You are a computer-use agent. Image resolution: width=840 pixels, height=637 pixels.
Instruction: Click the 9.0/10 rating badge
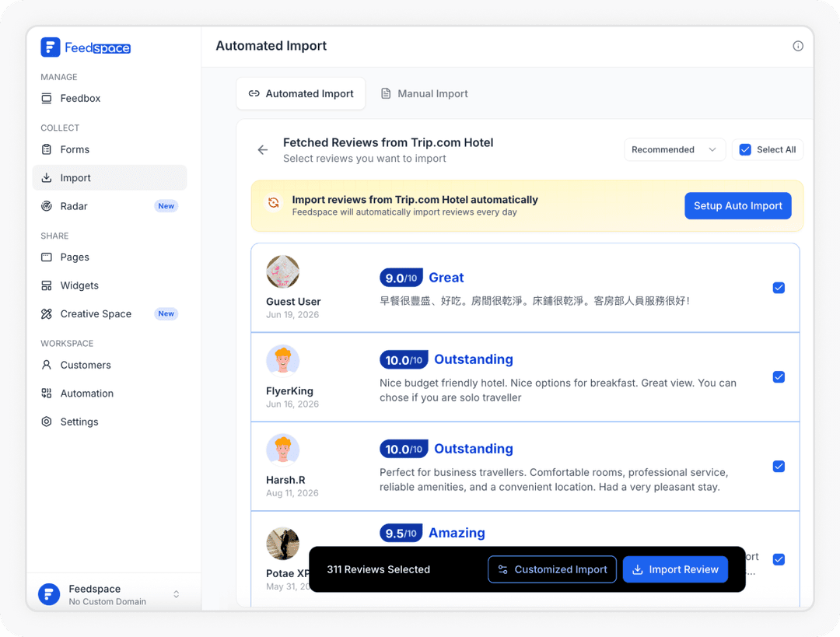click(401, 278)
